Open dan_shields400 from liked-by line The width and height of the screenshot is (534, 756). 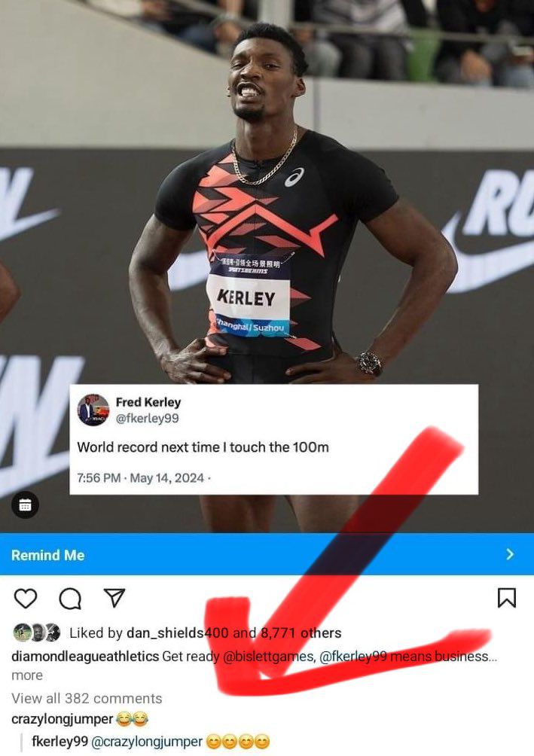click(x=177, y=633)
